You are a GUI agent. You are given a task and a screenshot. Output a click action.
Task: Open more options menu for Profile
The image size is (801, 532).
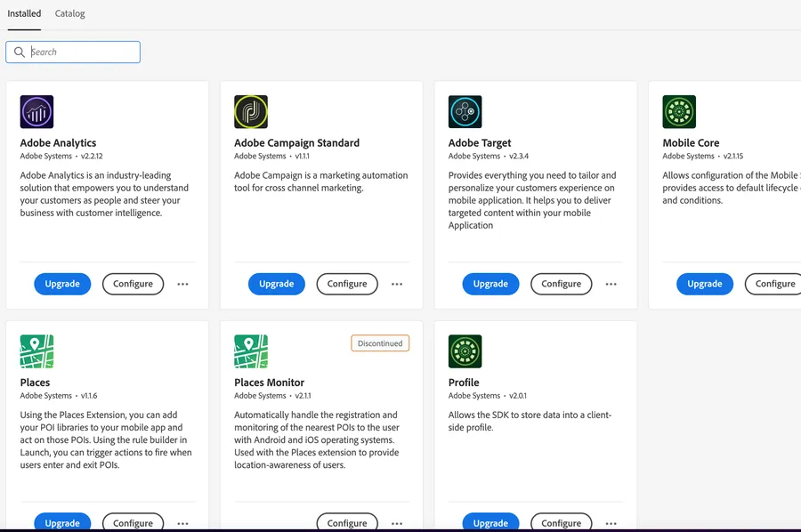click(x=611, y=523)
